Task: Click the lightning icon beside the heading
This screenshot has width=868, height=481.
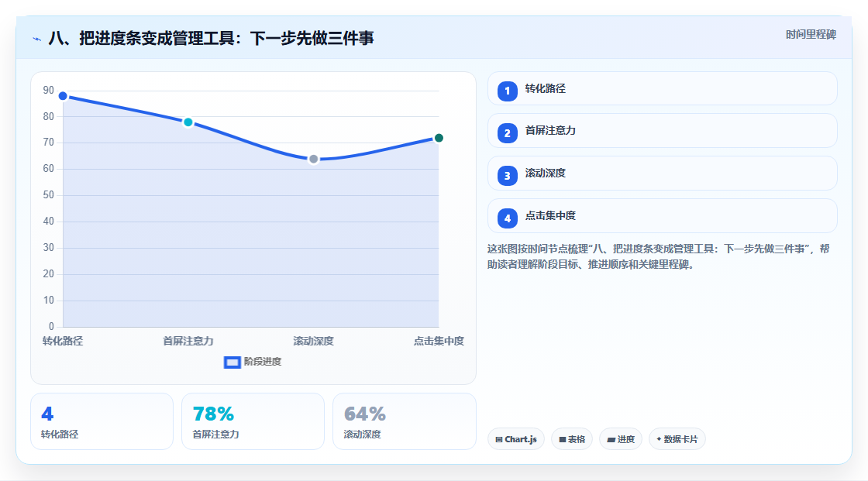Action: click(36, 39)
